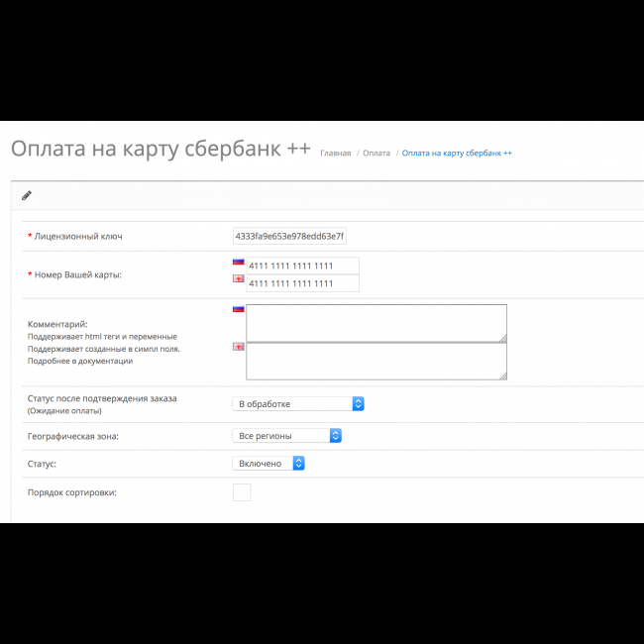Screen dimensions: 644x644
Task: Expand the 'Все регионы' geographic zone dropdown
Action: coord(287,436)
